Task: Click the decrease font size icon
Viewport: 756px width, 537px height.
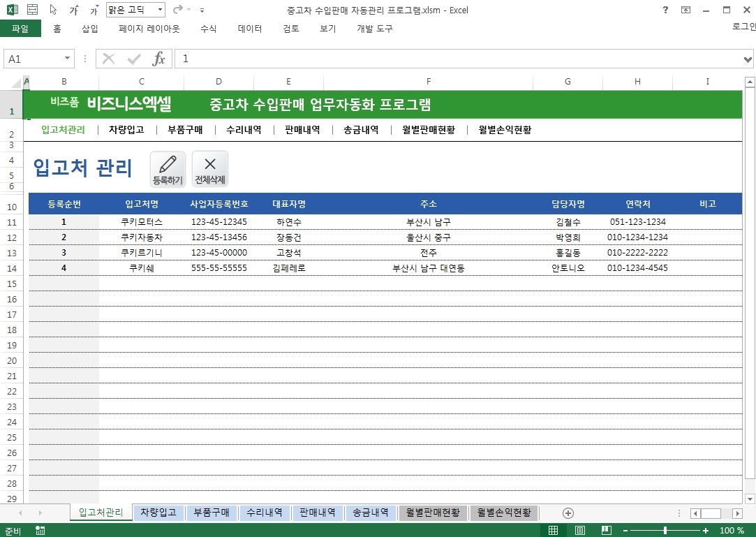Action: point(94,10)
